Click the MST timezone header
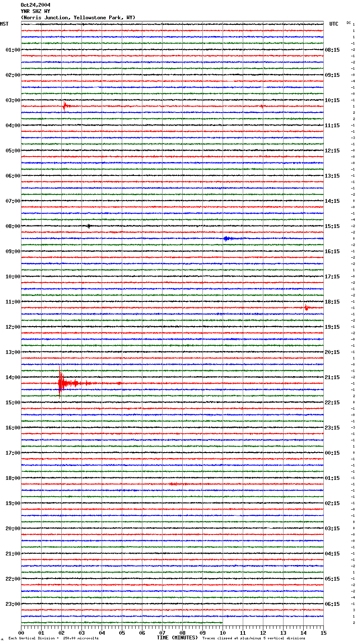The width and height of the screenshot is (357, 644). coord(4,24)
